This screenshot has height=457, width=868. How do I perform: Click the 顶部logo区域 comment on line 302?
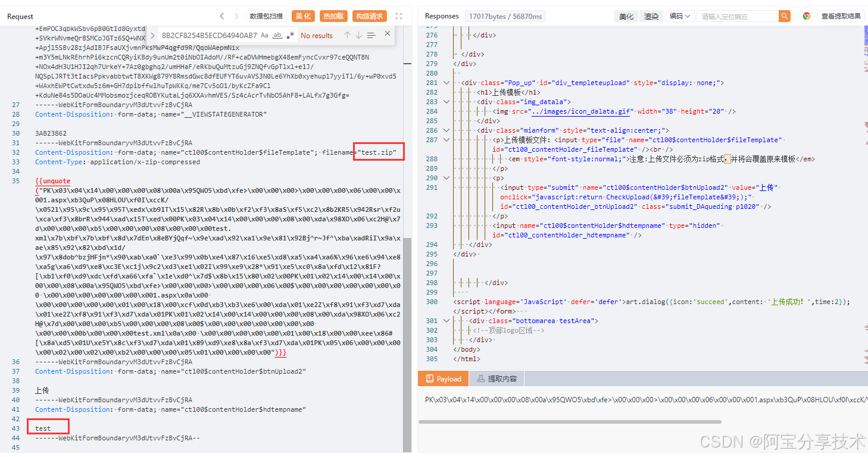pyautogui.click(x=508, y=330)
